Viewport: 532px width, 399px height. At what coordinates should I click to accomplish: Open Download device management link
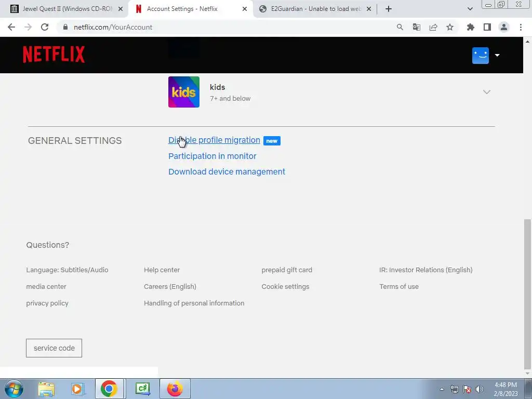click(227, 171)
